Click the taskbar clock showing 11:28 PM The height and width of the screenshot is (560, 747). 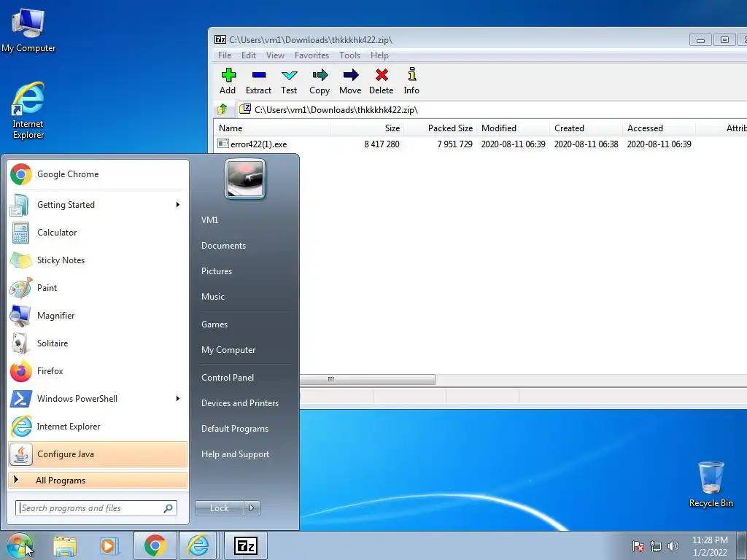tap(710, 545)
